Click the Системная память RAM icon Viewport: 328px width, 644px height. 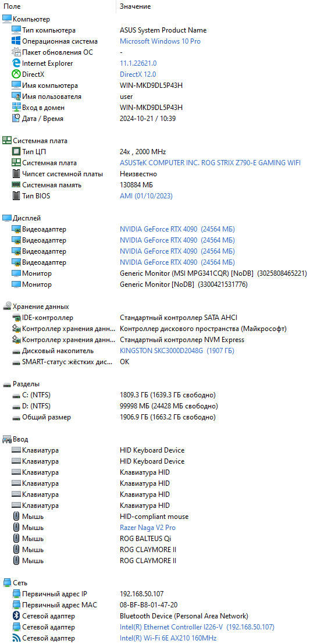pos(16,185)
